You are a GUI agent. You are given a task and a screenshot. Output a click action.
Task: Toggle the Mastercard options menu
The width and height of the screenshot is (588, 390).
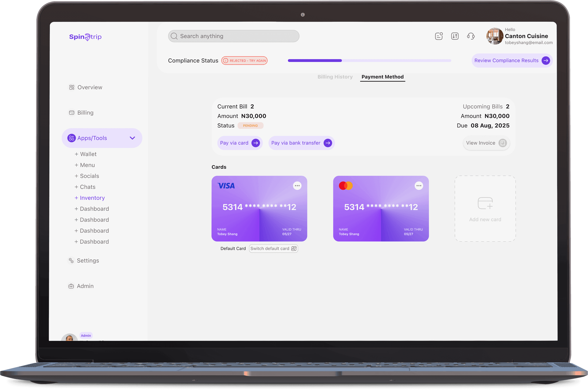(x=419, y=186)
